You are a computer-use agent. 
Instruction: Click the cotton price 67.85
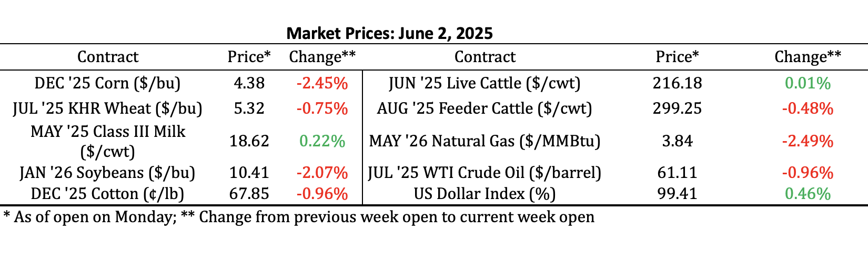(x=249, y=194)
